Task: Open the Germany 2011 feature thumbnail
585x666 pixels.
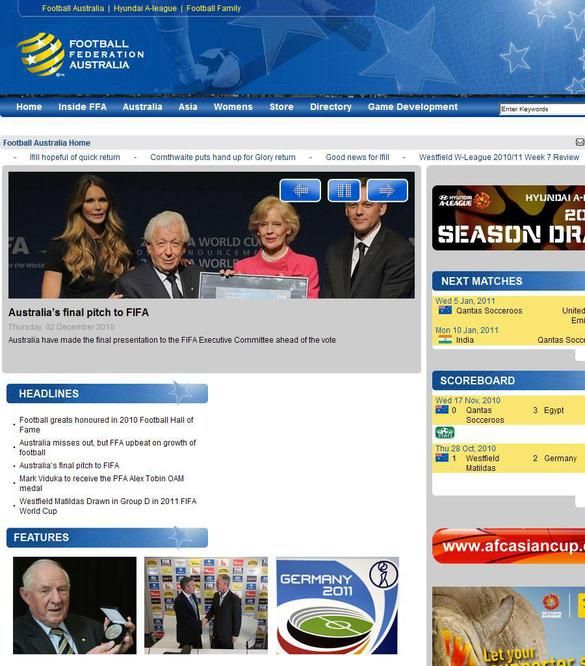Action: [x=337, y=605]
